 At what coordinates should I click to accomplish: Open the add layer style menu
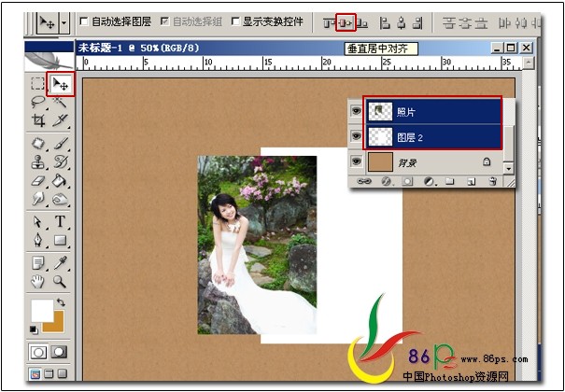pyautogui.click(x=387, y=182)
